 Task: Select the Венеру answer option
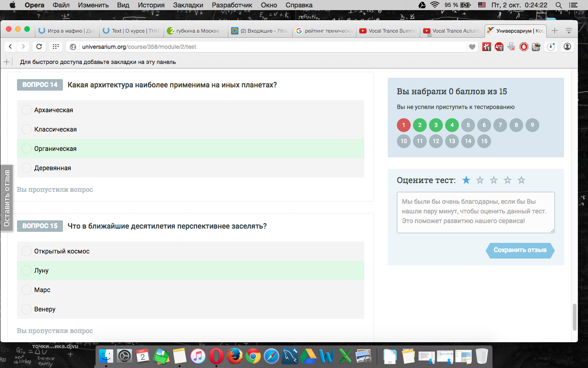point(191,309)
